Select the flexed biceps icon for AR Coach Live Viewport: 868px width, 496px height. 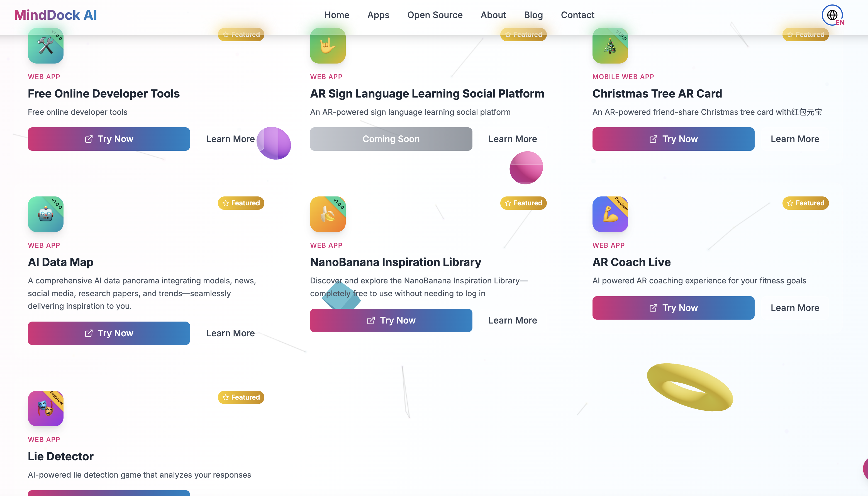point(610,214)
